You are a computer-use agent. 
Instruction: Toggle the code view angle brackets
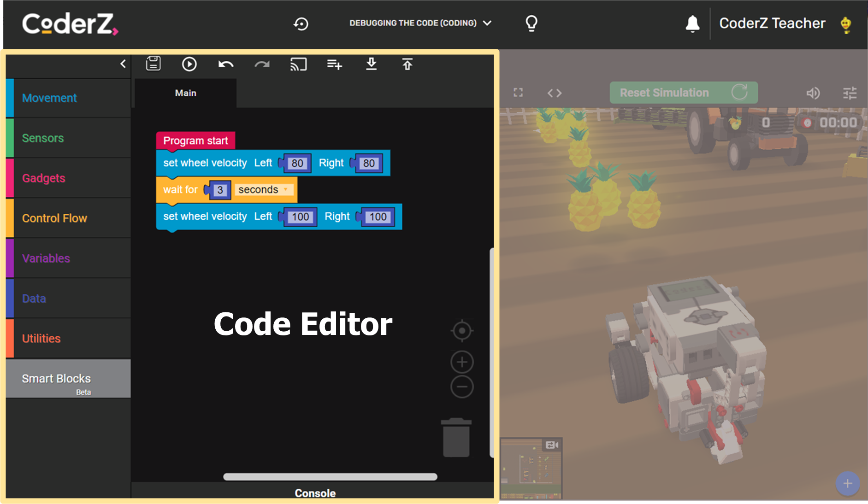click(555, 93)
